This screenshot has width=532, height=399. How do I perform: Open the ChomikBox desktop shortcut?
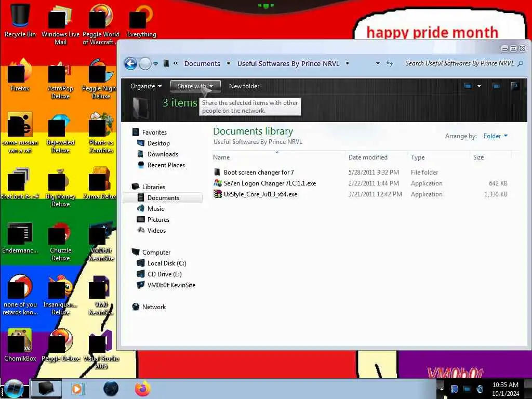coord(20,345)
